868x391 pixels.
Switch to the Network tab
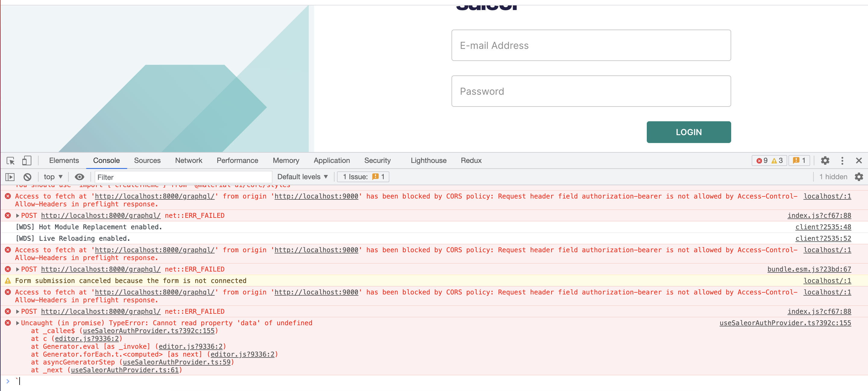pyautogui.click(x=188, y=161)
